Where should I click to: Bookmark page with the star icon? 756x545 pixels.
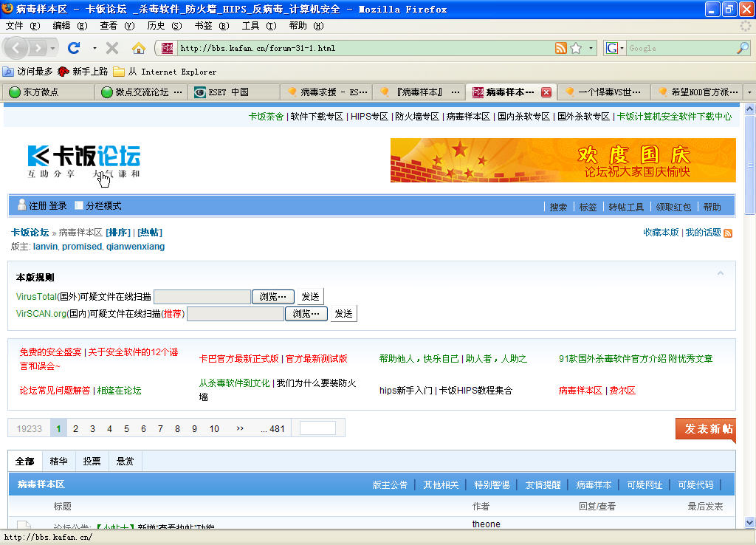pos(576,48)
